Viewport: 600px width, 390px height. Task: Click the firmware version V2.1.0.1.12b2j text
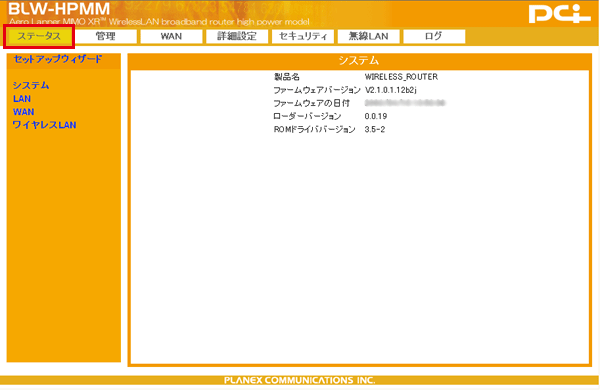pyautogui.click(x=391, y=90)
